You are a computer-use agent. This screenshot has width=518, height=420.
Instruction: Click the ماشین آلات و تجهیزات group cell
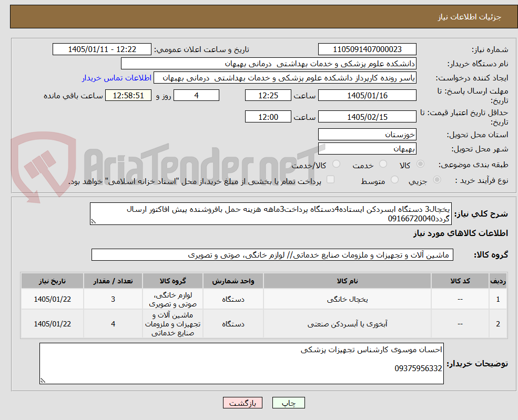click(x=172, y=324)
